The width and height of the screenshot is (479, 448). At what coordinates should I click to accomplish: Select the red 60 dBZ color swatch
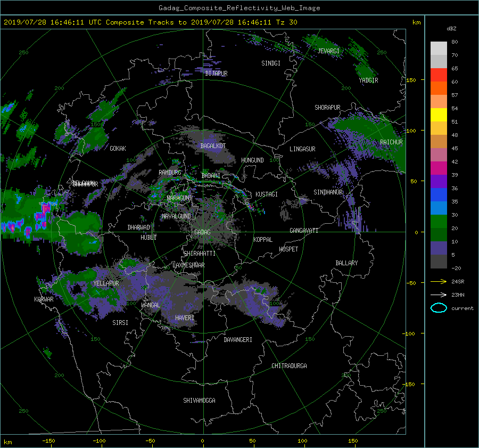(x=439, y=75)
